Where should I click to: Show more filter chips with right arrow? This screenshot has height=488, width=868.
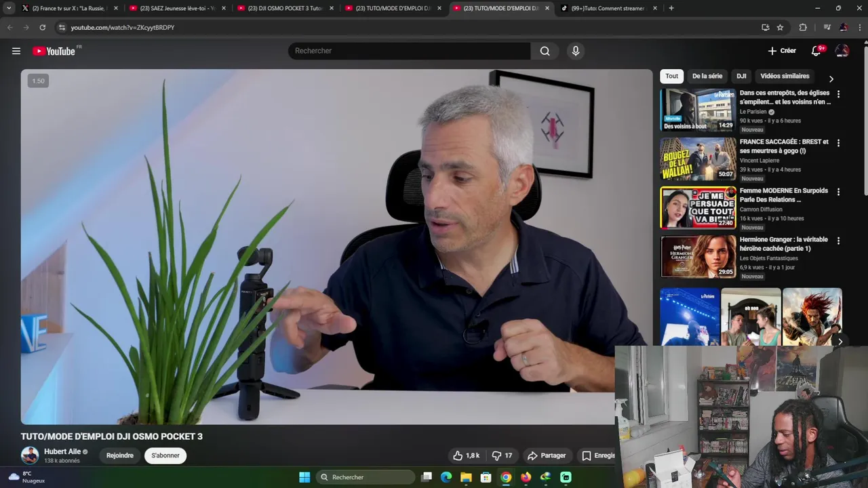(x=831, y=79)
